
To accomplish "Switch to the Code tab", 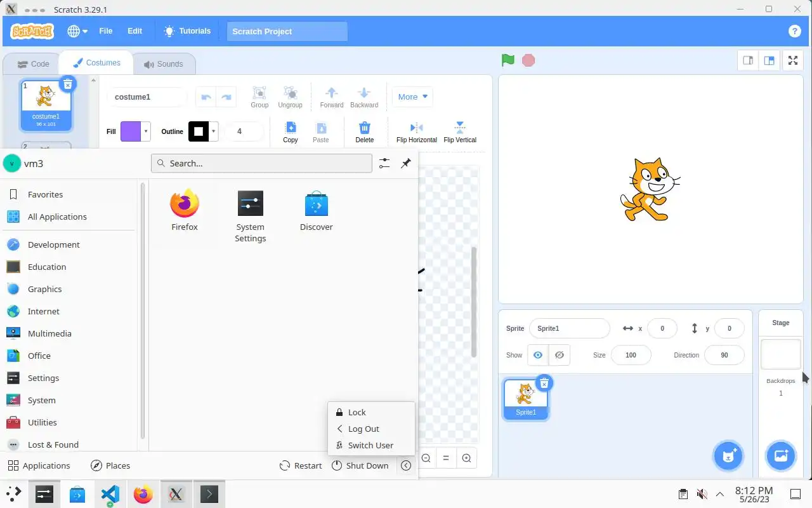I will [x=33, y=63].
